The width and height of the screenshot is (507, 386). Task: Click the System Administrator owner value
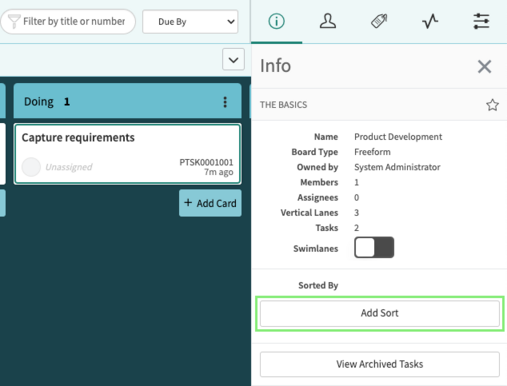(397, 167)
